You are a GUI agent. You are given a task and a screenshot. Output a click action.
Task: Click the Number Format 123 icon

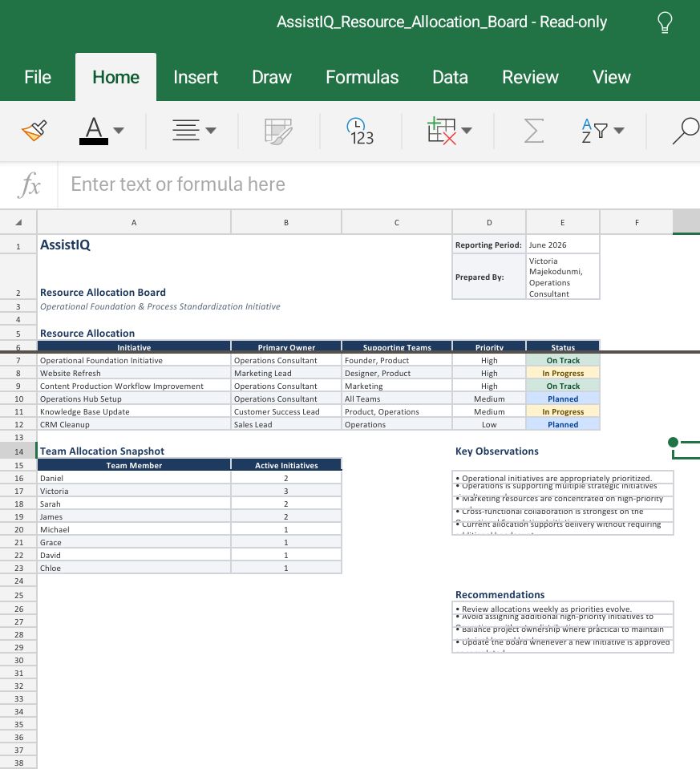point(361,131)
